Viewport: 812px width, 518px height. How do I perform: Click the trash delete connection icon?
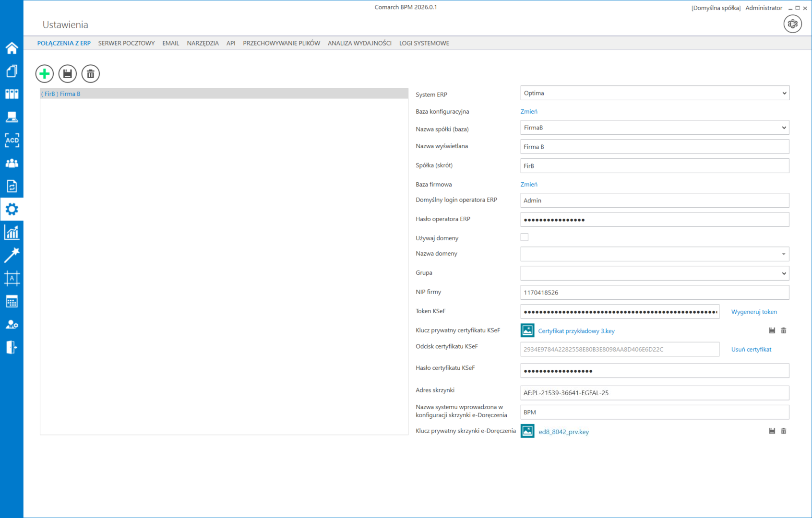pos(91,74)
